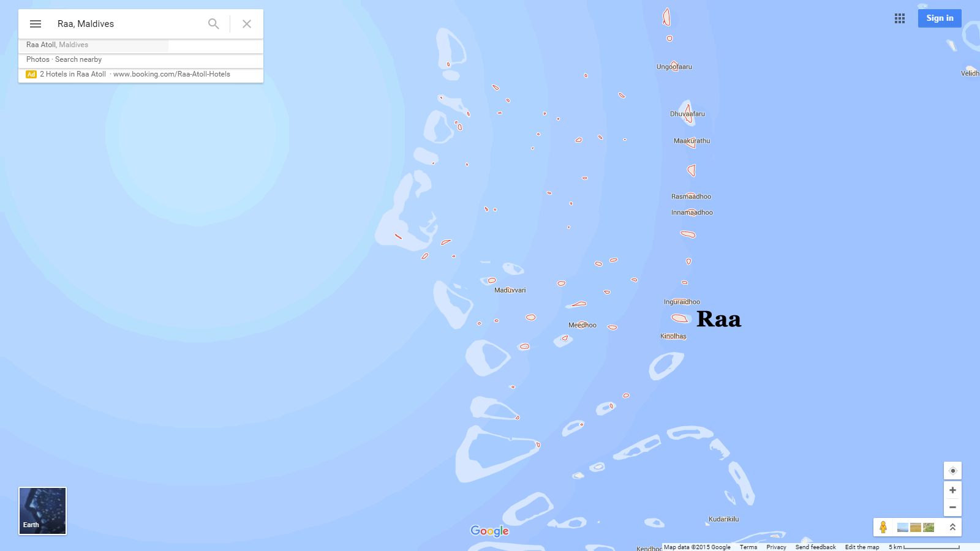Click the Rasmaadhoo island label
Image resolution: width=980 pixels, height=551 pixels.
point(691,197)
